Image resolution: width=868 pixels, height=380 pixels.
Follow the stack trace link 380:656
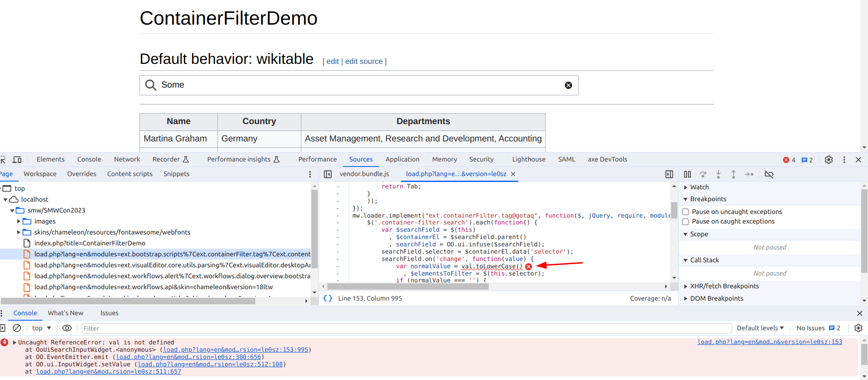point(189,357)
